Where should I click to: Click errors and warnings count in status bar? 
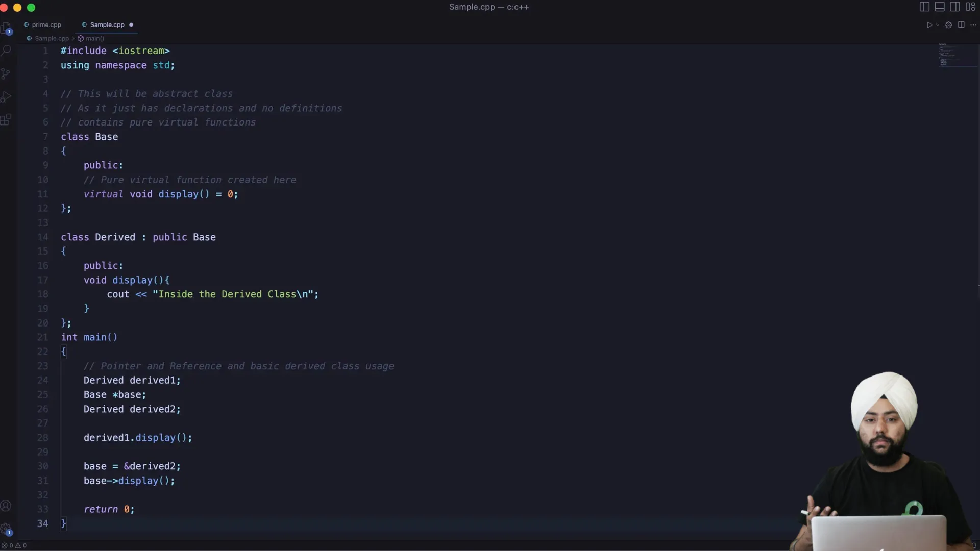pos(14,545)
